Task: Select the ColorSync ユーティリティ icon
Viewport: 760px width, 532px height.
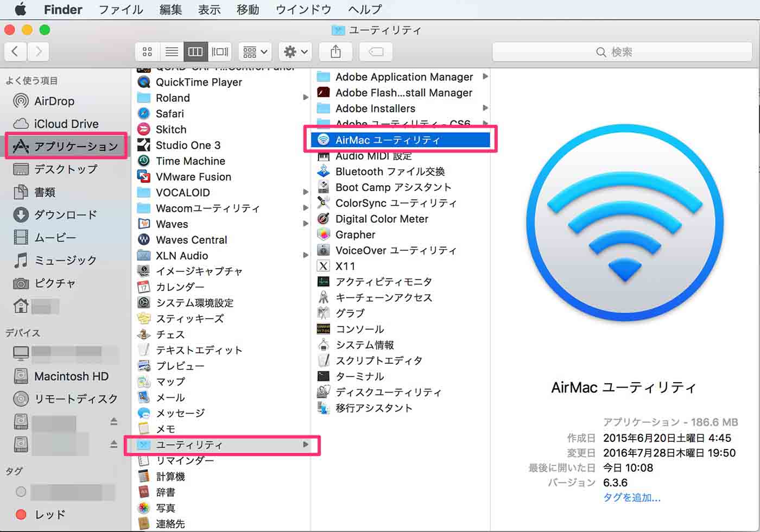Action: [324, 202]
